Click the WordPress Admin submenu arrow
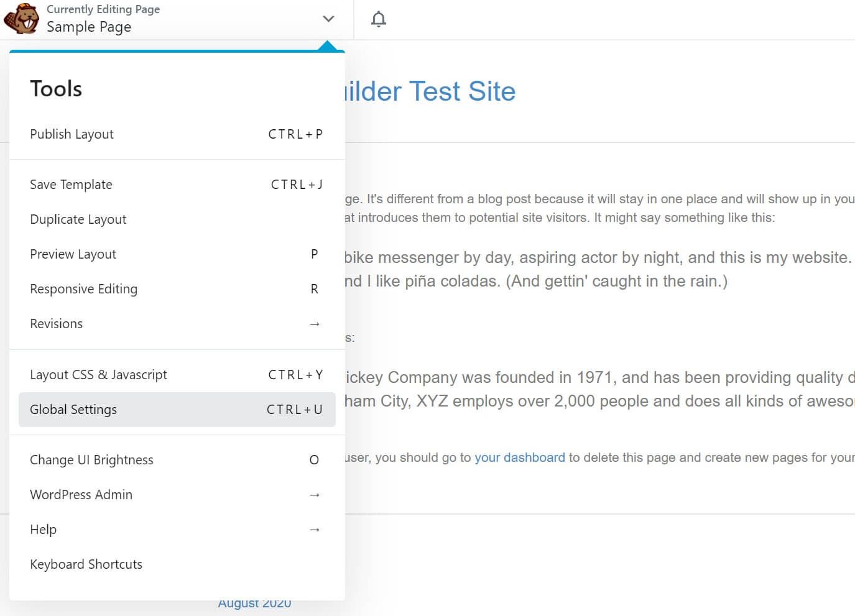 pos(315,494)
